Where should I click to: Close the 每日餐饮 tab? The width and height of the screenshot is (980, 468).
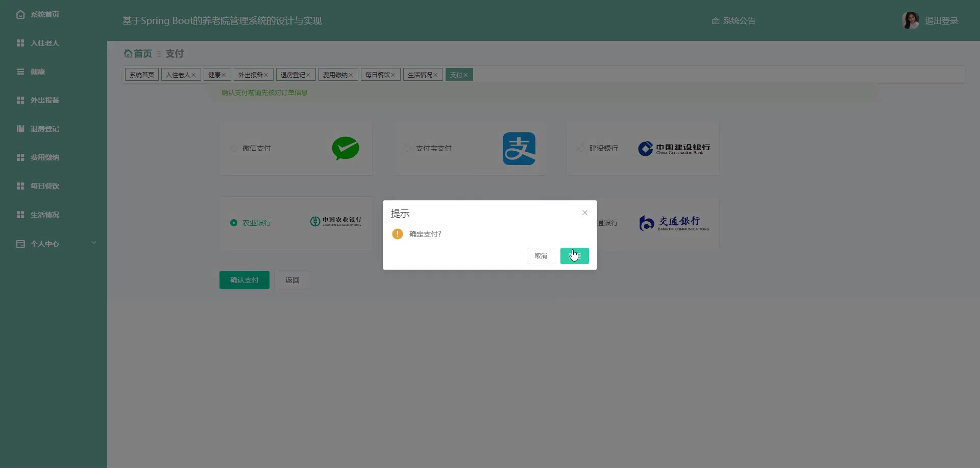click(393, 75)
